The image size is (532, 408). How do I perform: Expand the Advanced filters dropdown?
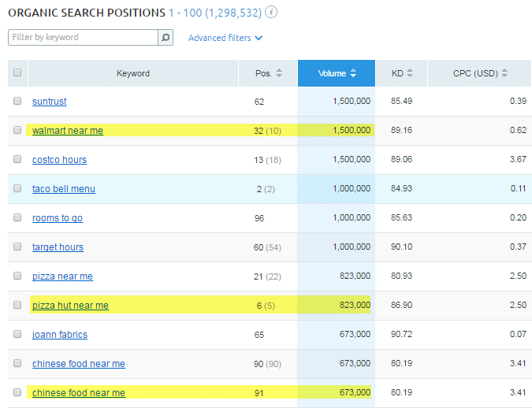[225, 38]
